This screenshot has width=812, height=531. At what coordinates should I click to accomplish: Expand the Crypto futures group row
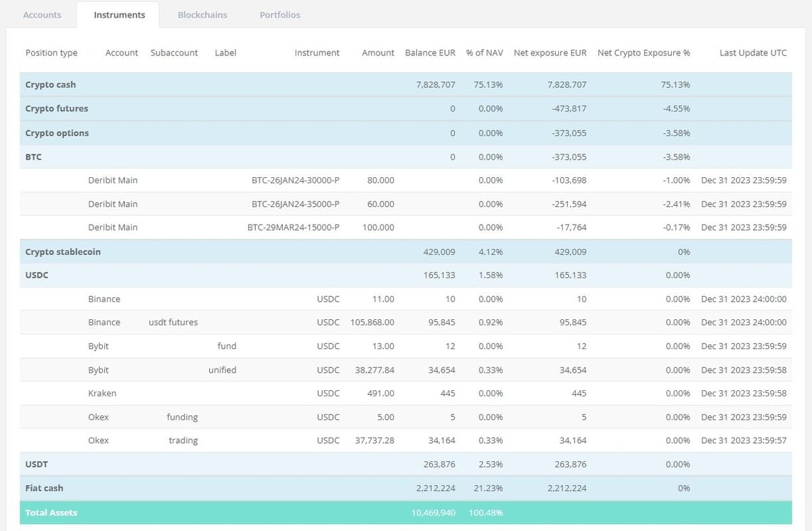click(x=57, y=108)
